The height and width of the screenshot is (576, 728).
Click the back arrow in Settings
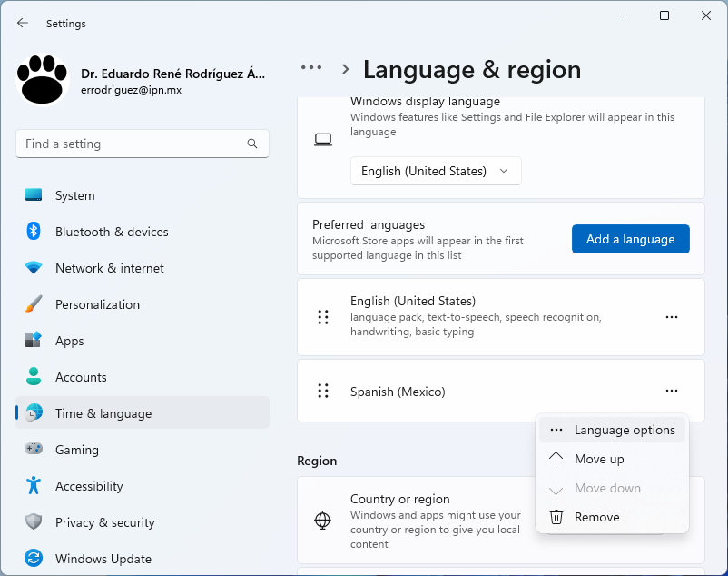pos(23,24)
